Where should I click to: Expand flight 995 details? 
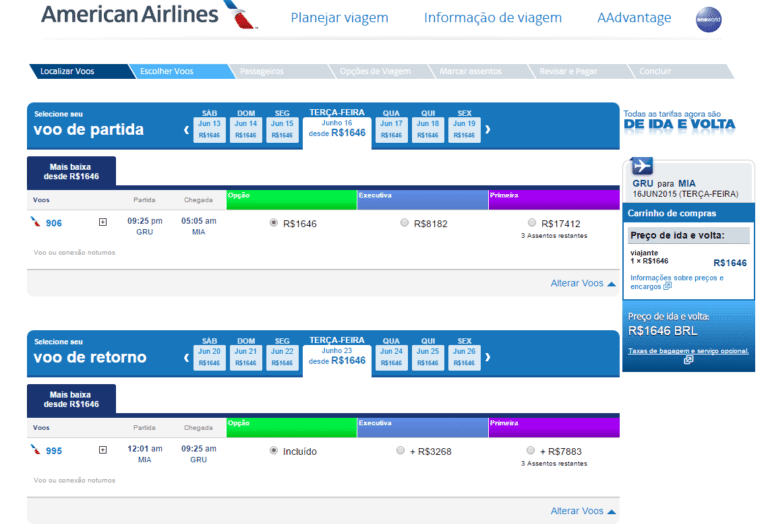pos(102,451)
